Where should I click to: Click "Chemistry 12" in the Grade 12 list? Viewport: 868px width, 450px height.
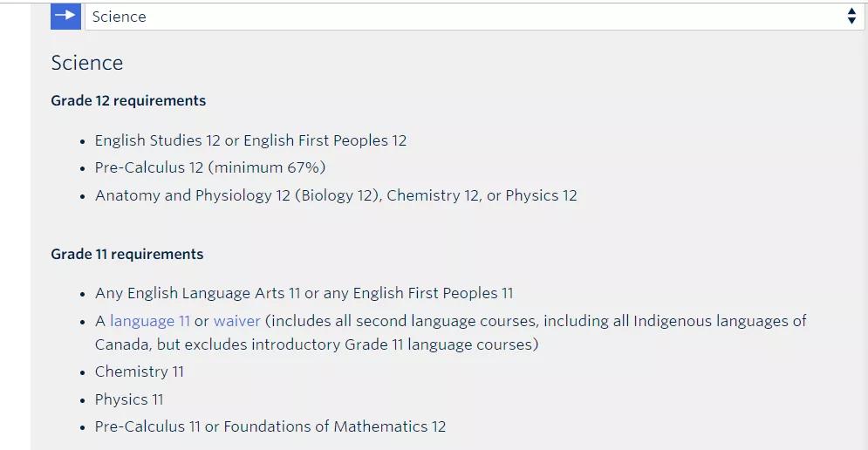coord(433,195)
